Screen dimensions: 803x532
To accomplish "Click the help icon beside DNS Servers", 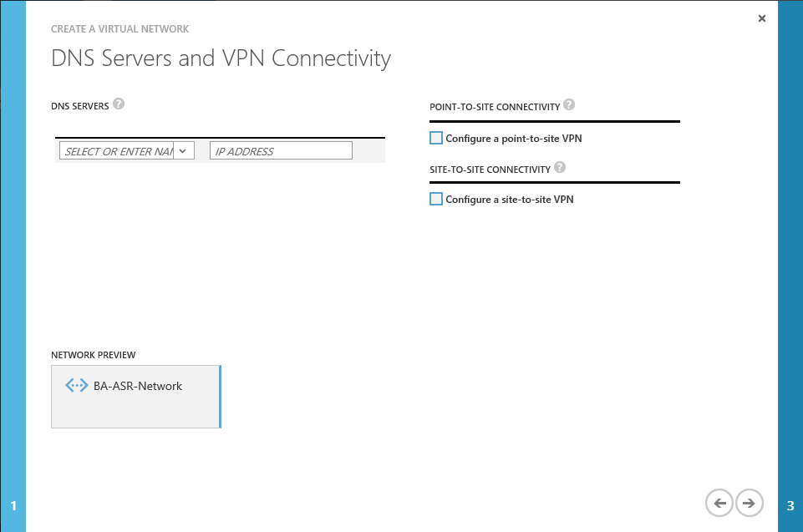I will [119, 104].
